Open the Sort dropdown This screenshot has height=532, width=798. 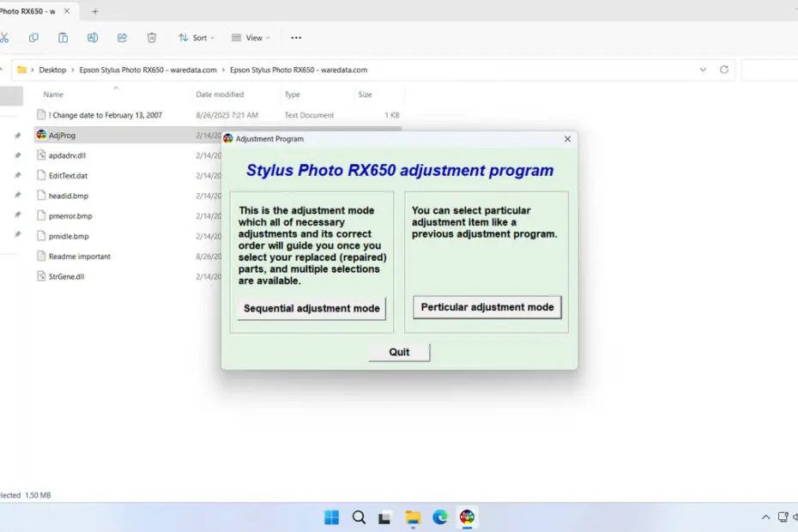tap(196, 38)
